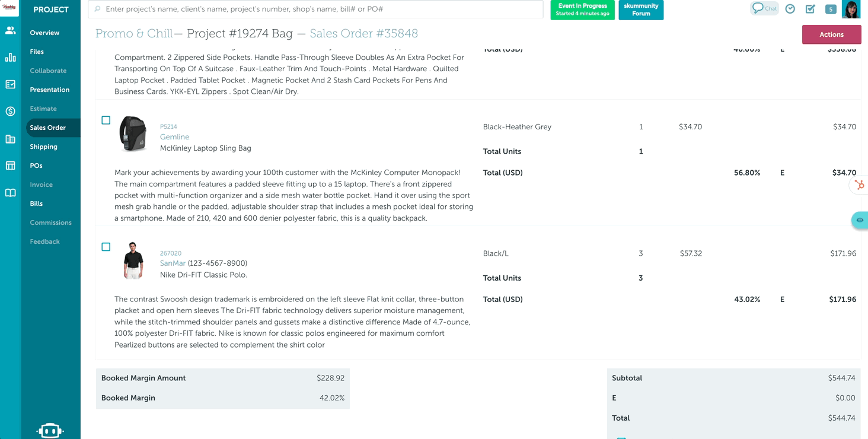This screenshot has width=868, height=439.
Task: Open the Commissions section
Action: point(50,222)
